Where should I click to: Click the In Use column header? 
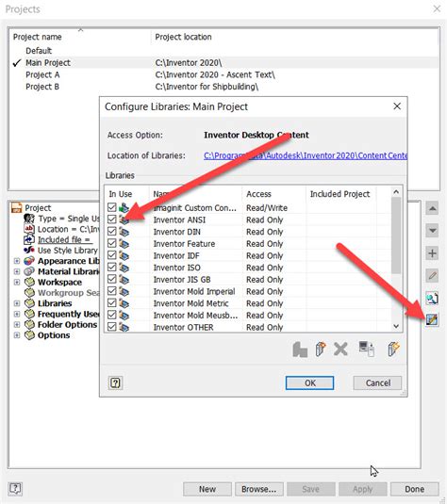click(x=127, y=194)
